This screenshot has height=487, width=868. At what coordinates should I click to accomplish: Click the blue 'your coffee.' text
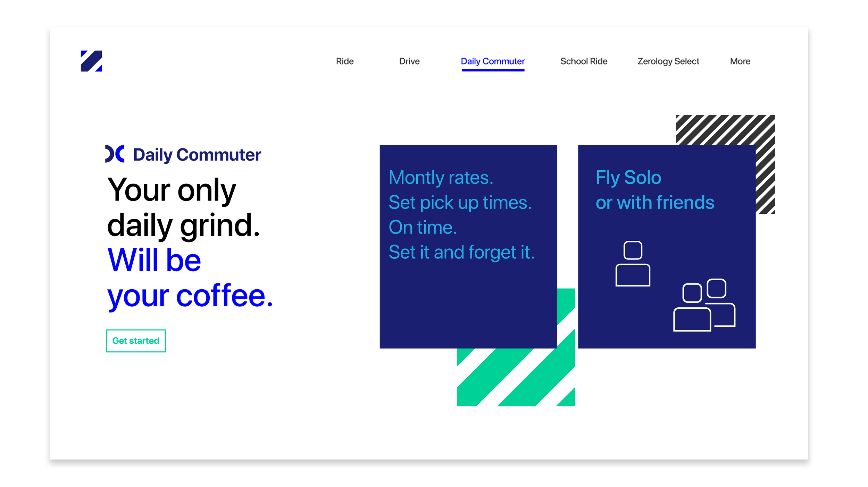190,296
